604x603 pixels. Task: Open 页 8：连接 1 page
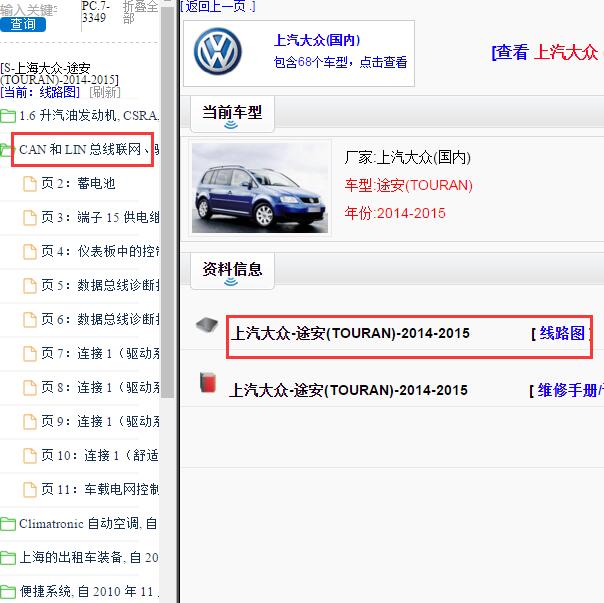100,387
